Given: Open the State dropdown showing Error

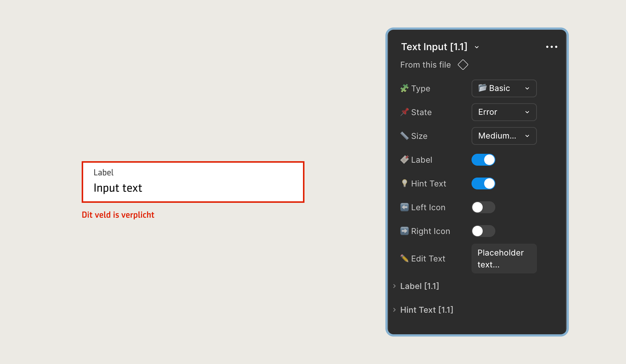Looking at the screenshot, I should pyautogui.click(x=504, y=112).
